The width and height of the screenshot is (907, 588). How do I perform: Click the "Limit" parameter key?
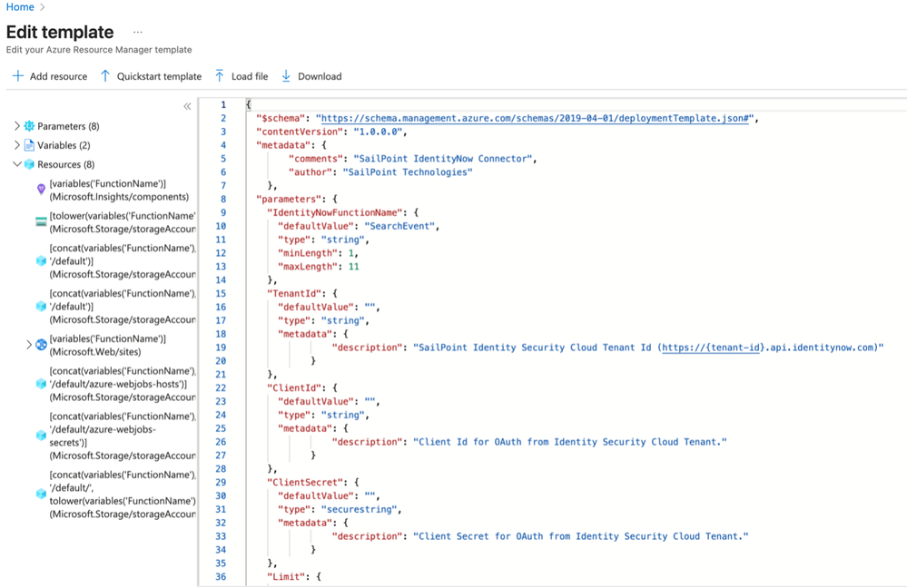click(x=286, y=576)
